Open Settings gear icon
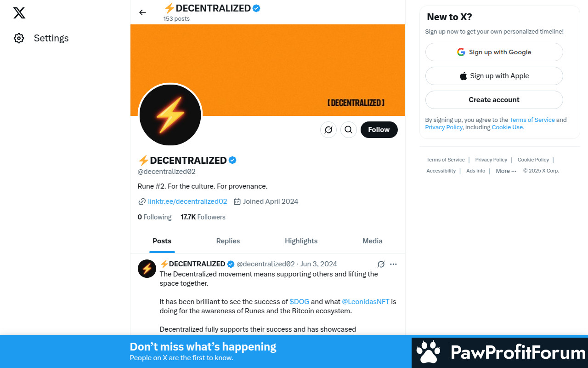Image resolution: width=588 pixels, height=368 pixels. [x=19, y=38]
